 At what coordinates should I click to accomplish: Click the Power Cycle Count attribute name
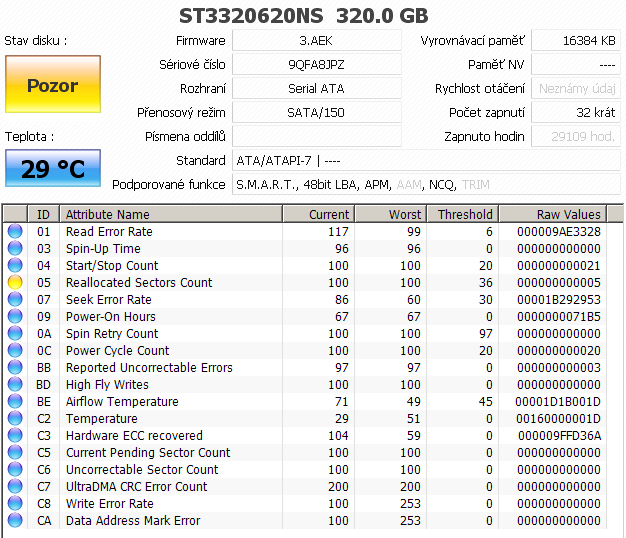tap(117, 350)
